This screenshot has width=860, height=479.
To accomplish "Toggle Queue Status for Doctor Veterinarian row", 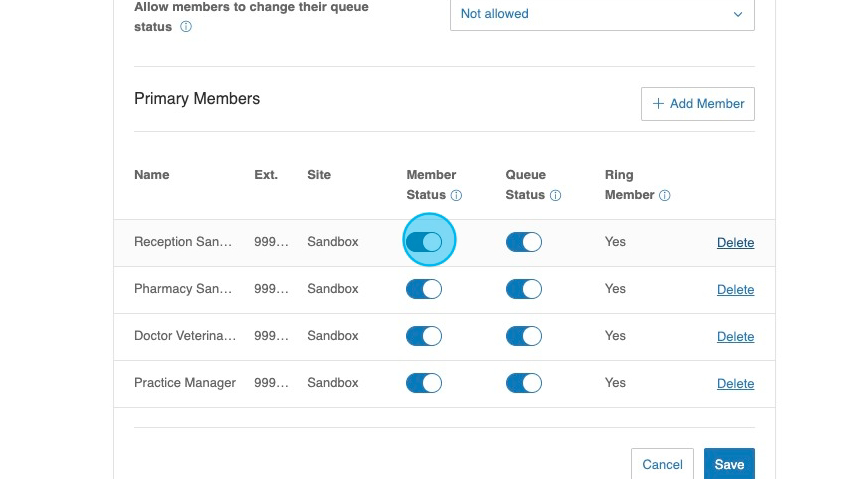I will [x=523, y=336].
